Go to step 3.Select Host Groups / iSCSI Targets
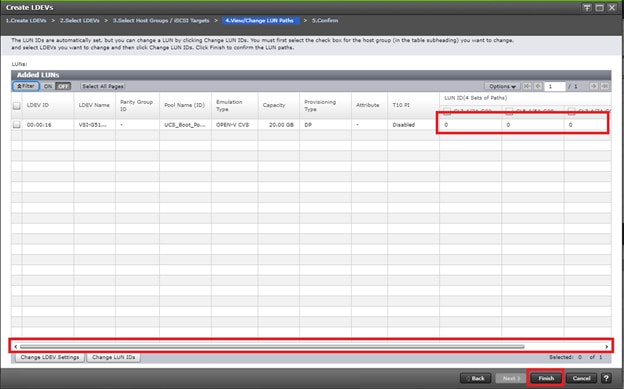This screenshot has height=389, width=624. pyautogui.click(x=161, y=20)
